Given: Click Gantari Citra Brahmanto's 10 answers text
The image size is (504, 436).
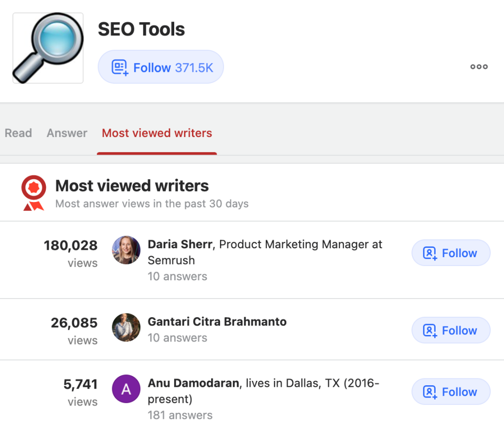Looking at the screenshot, I should point(177,338).
